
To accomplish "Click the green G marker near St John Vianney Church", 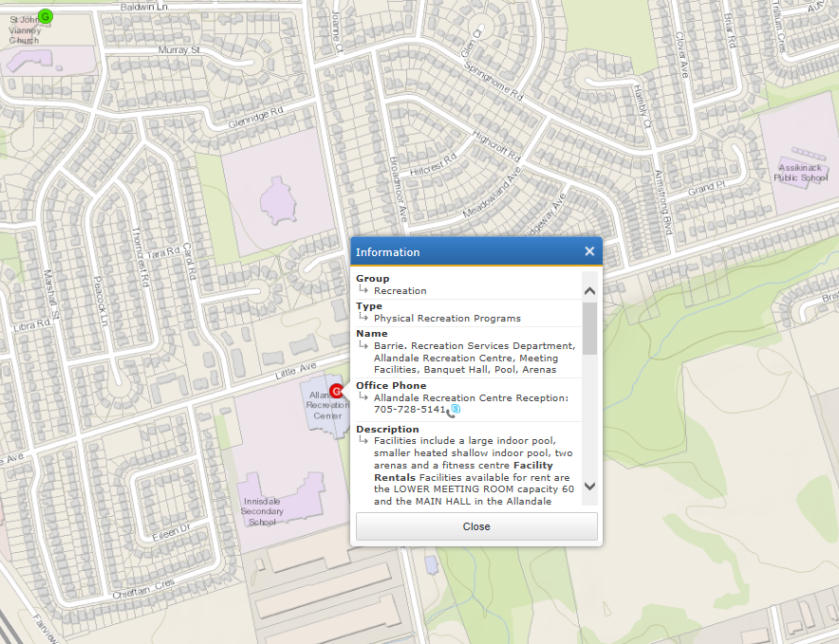I will tap(46, 16).
